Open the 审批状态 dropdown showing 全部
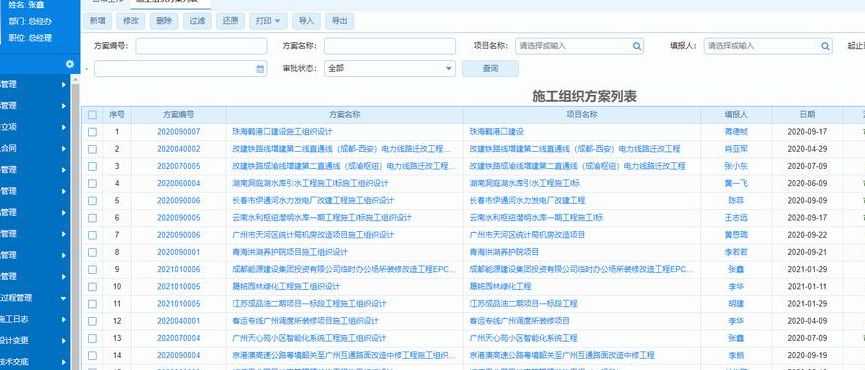This screenshot has width=865, height=370. pyautogui.click(x=390, y=69)
